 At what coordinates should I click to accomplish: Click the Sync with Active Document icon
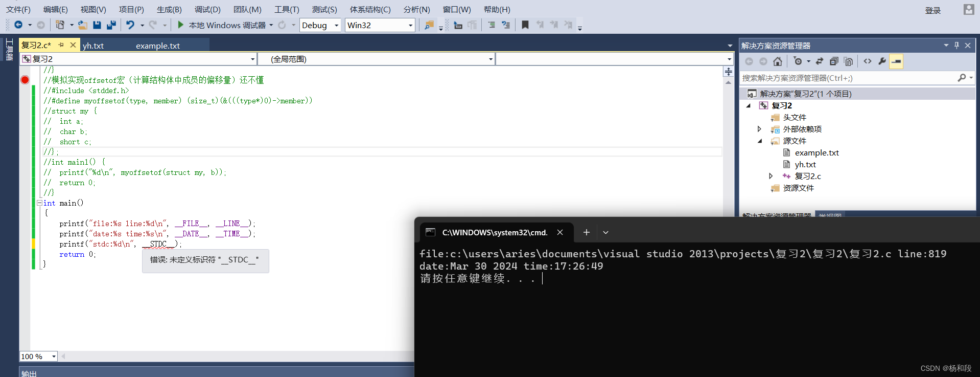(820, 61)
